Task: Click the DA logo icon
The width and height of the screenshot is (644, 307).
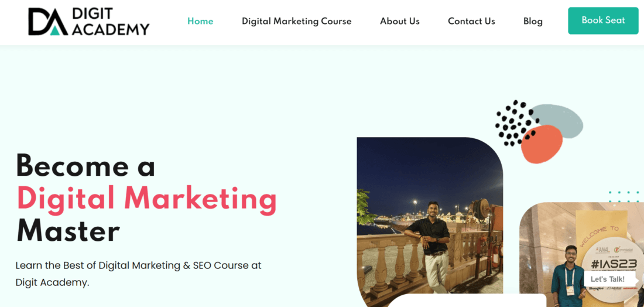Action: point(47,22)
